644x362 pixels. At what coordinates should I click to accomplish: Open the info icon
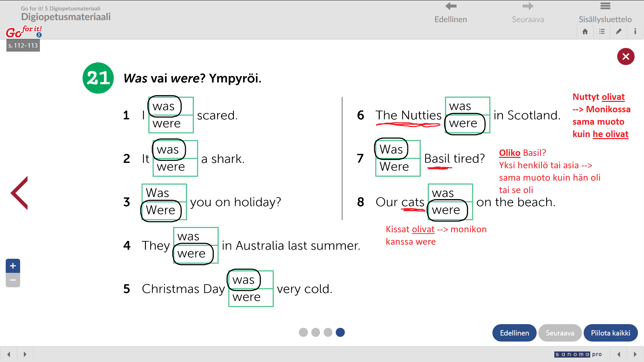coord(635,32)
